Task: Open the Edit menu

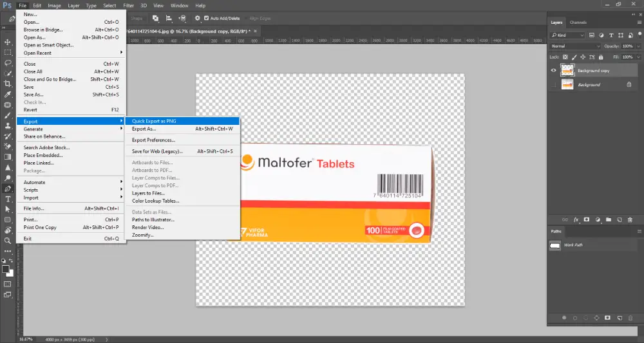Action: [x=37, y=6]
